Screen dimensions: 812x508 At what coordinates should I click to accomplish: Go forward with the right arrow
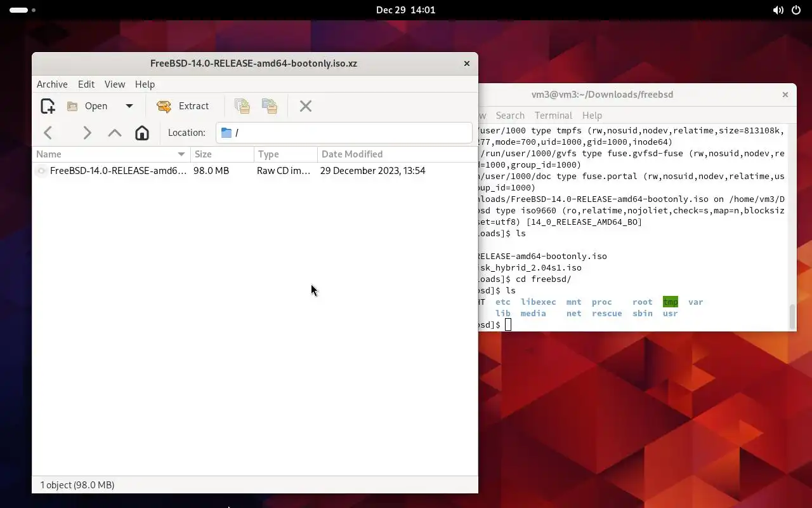click(x=87, y=133)
